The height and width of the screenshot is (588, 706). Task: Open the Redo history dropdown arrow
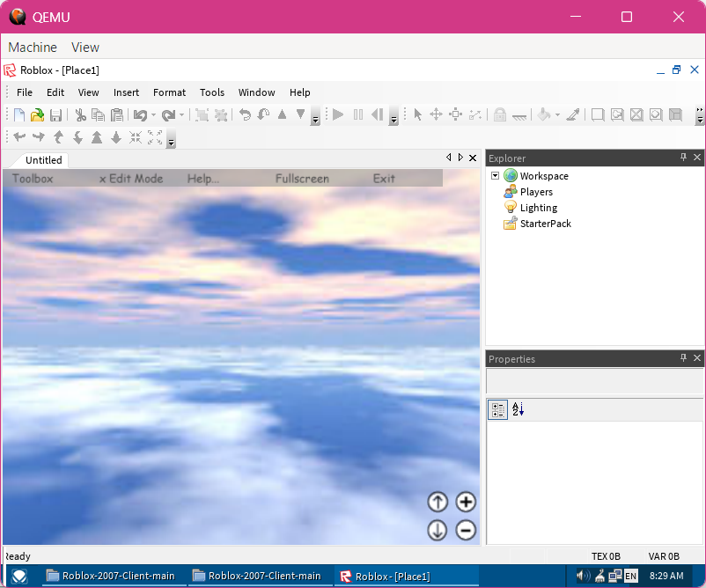[x=181, y=114]
